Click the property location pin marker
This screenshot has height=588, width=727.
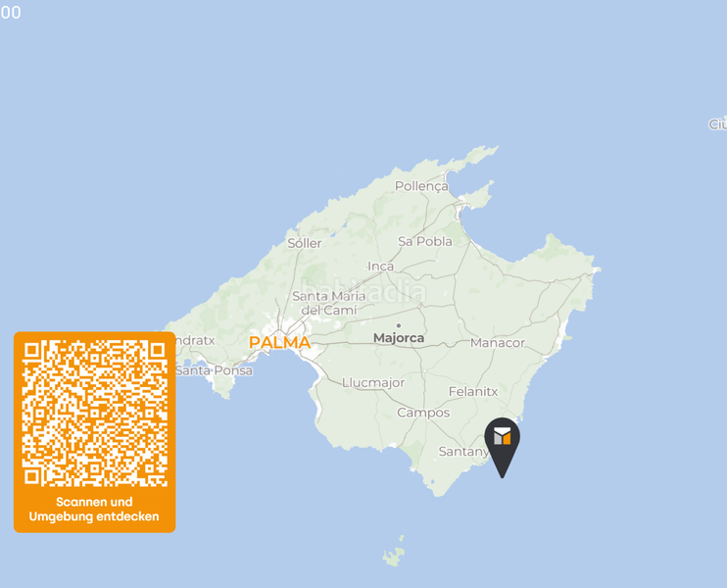502,447
